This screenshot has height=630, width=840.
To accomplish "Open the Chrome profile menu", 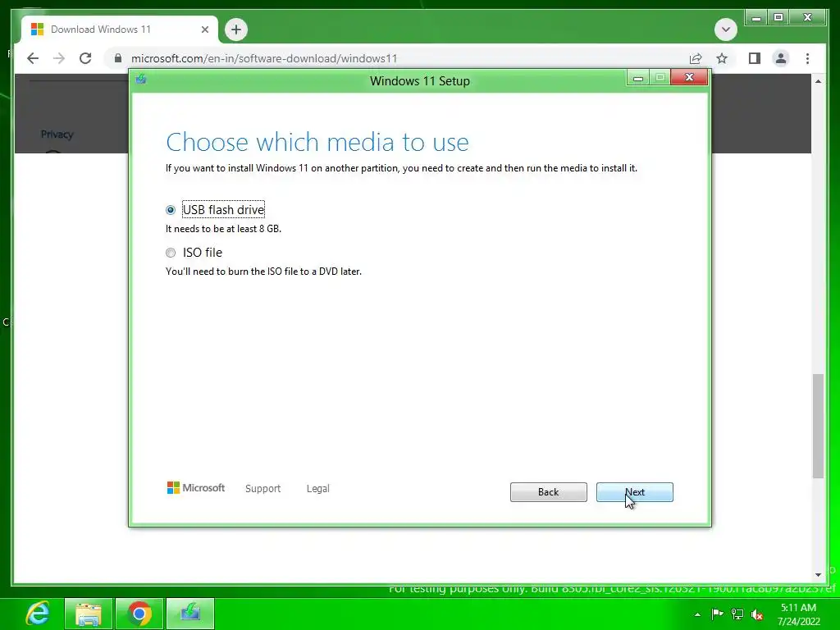I will point(781,58).
